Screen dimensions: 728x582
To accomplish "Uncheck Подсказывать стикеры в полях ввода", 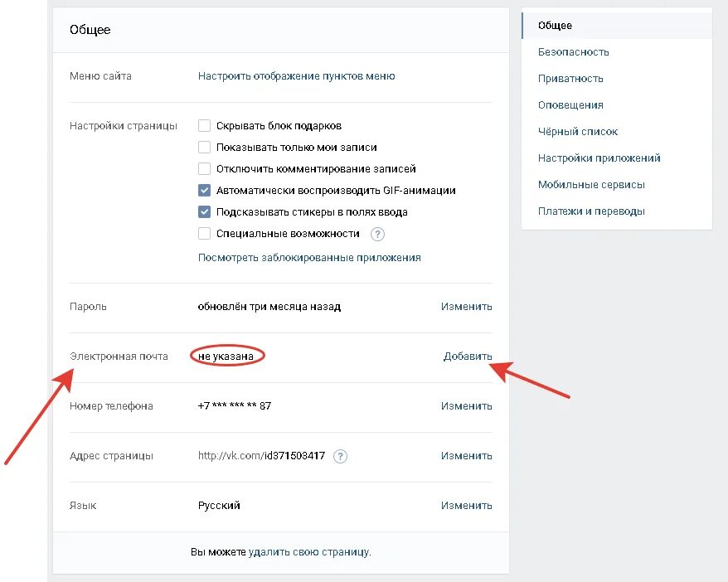I will 204,212.
